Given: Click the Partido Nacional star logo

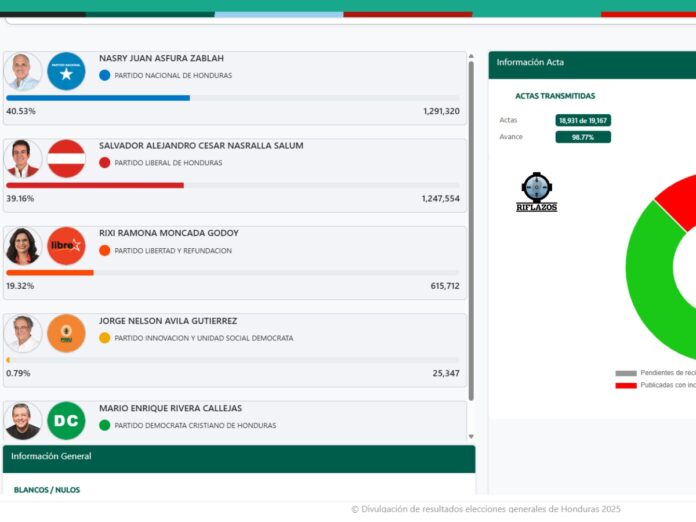Looking at the screenshot, I should [x=66, y=72].
